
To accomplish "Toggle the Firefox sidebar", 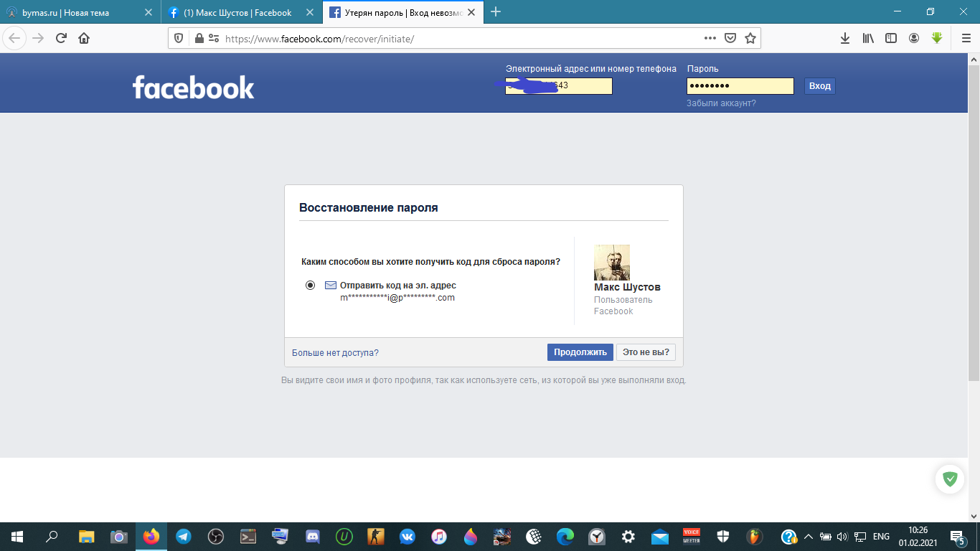I will [891, 38].
